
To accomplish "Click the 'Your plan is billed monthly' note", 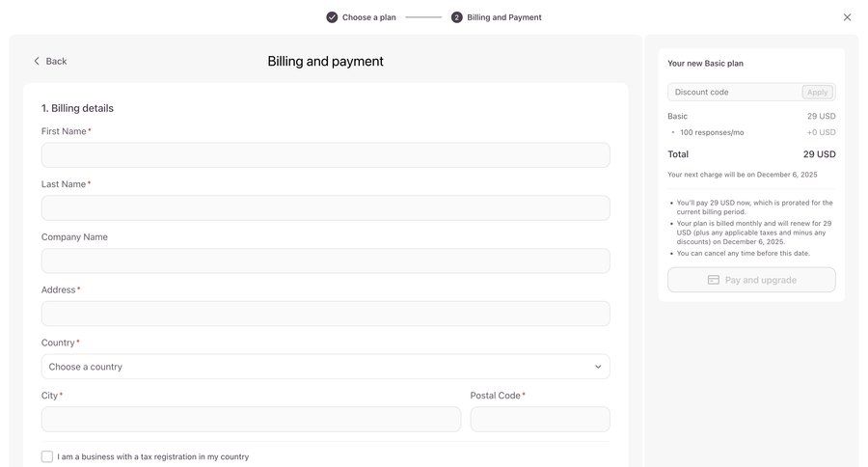I will coord(754,233).
